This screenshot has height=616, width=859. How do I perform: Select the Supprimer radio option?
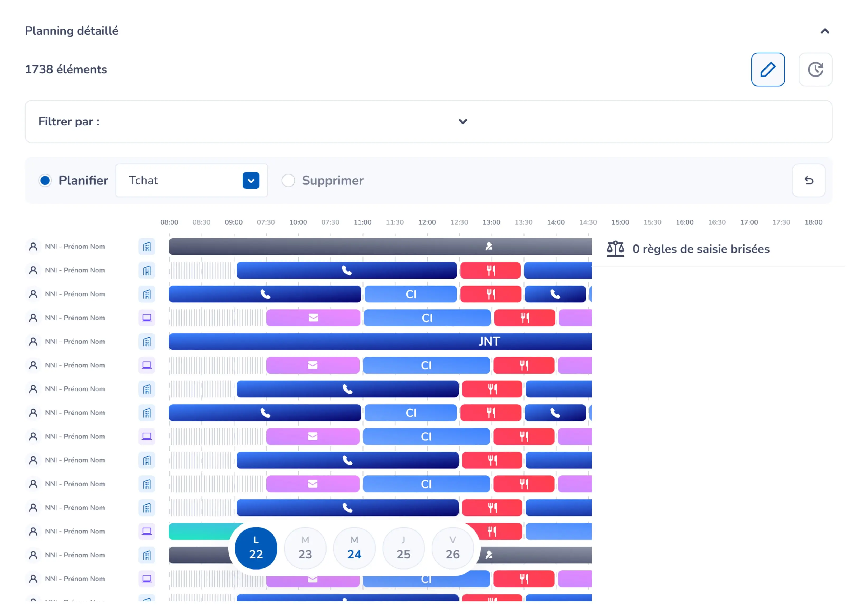point(288,180)
